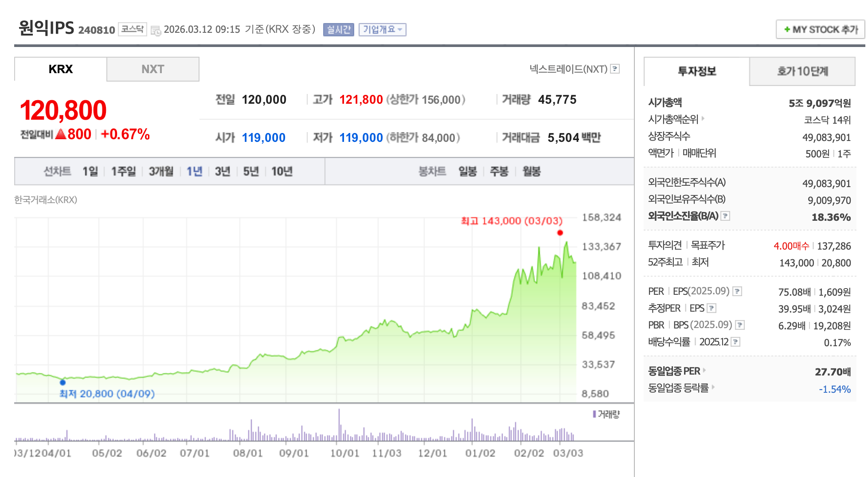
Task: Click 전일 value 120,000
Action: 264,100
